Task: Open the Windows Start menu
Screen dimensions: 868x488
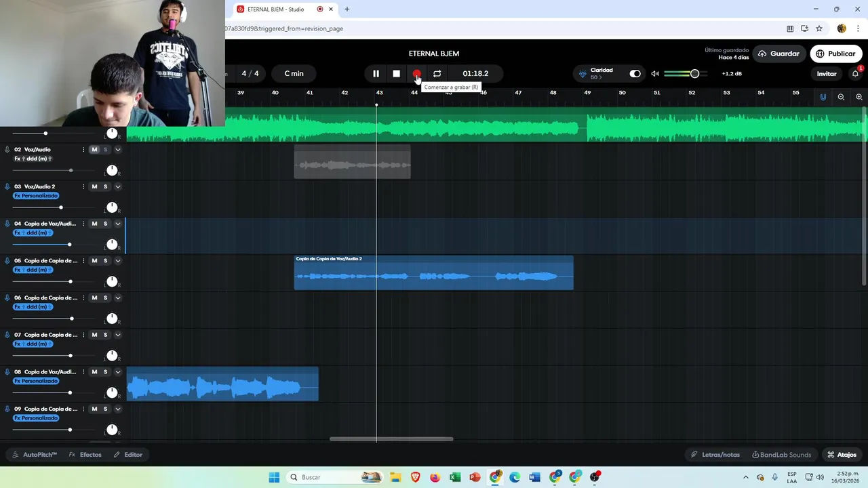Action: [274, 477]
